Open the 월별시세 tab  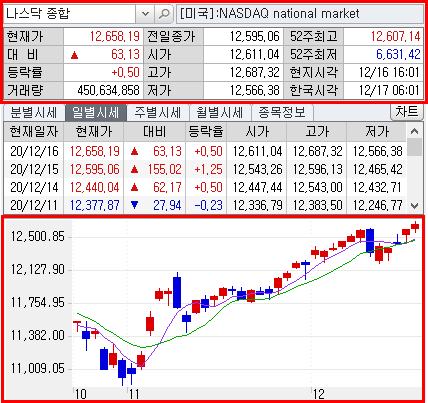pyautogui.click(x=220, y=113)
